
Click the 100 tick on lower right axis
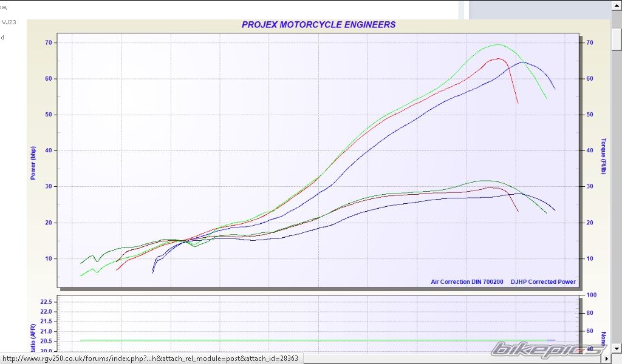pyautogui.click(x=591, y=295)
